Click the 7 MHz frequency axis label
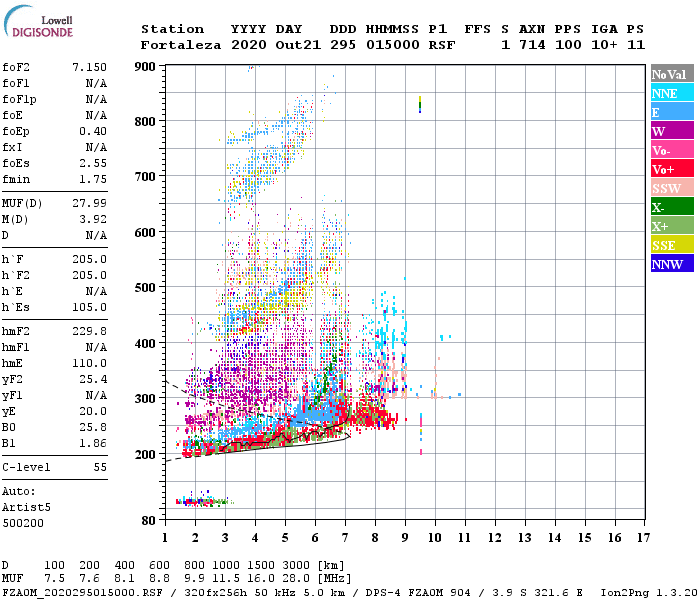 click(x=345, y=538)
